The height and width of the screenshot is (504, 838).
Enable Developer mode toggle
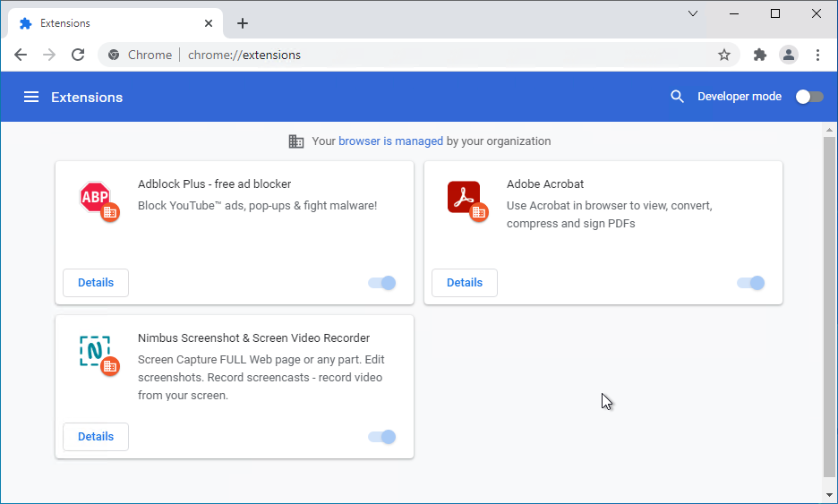click(808, 97)
